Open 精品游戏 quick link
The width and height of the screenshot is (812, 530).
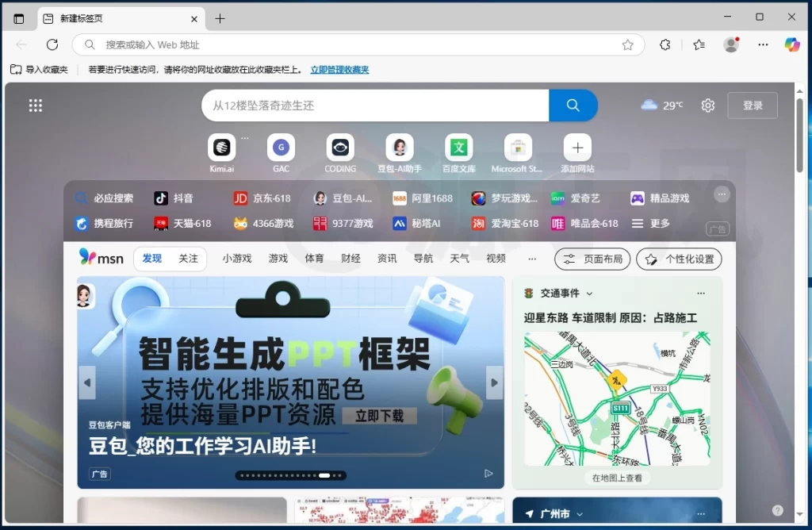pos(660,198)
